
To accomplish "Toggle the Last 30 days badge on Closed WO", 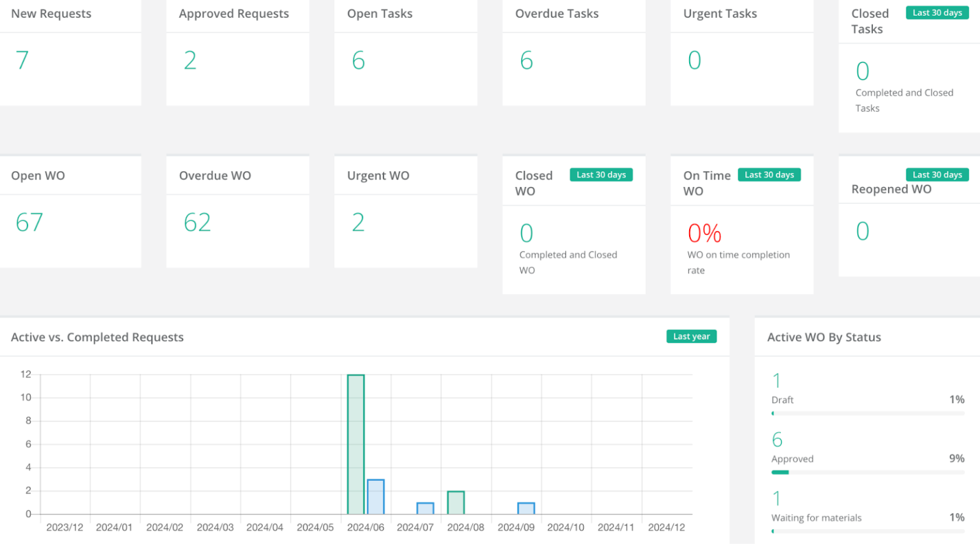I will click(x=601, y=174).
